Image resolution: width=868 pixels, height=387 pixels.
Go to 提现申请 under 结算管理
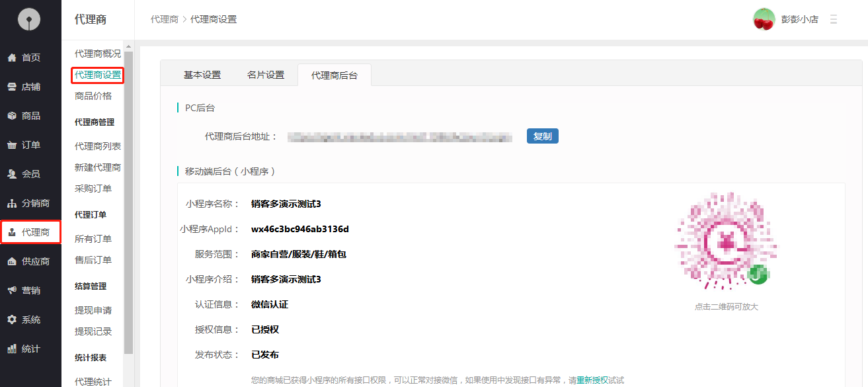[x=93, y=310]
